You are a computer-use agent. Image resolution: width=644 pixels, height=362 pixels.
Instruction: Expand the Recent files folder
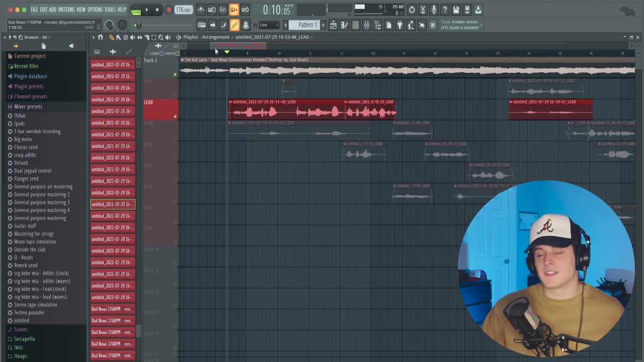tap(26, 66)
